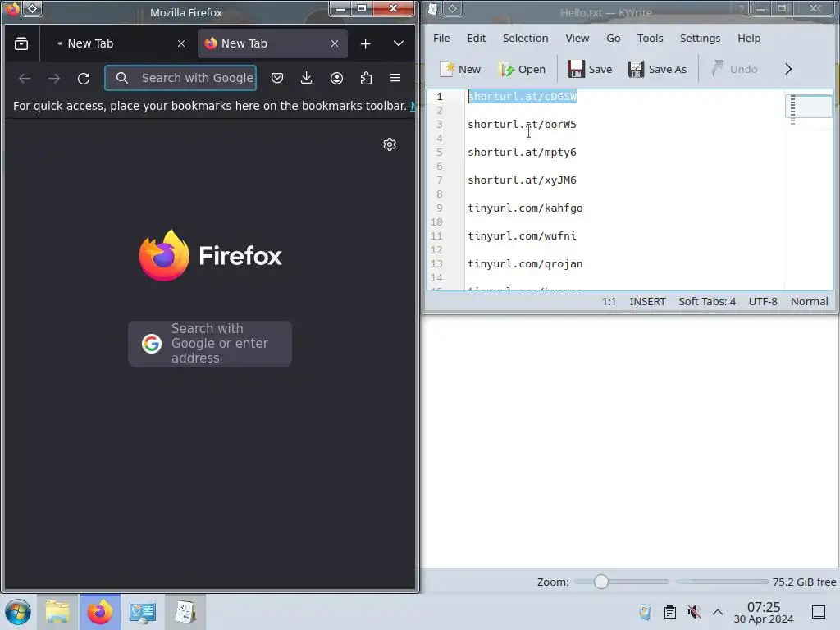This screenshot has height=630, width=840.
Task: Open start menu launcher on taskbar
Action: (18, 612)
